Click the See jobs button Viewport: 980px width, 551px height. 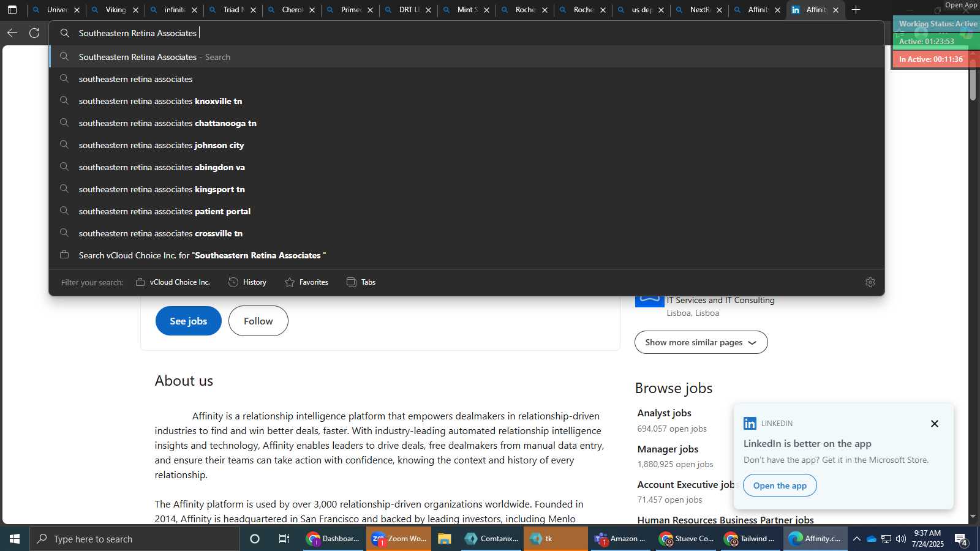click(x=189, y=321)
